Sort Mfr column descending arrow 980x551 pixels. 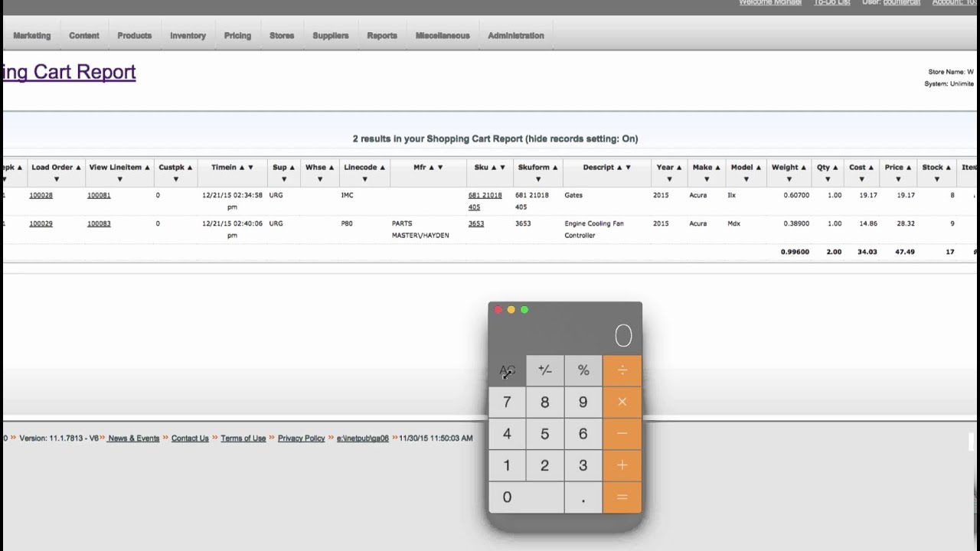tap(441, 168)
